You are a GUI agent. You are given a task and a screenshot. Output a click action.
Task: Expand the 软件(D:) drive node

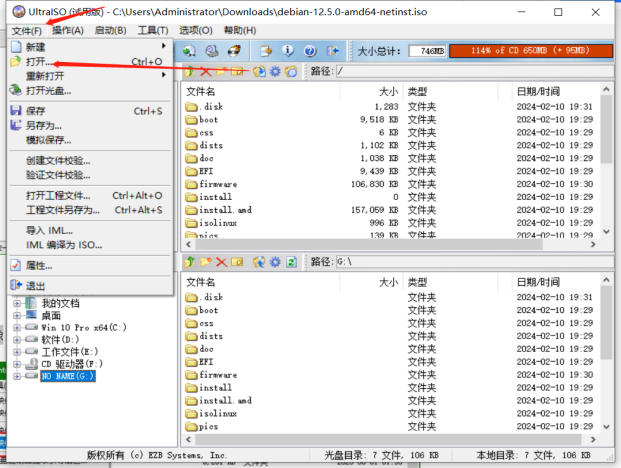(17, 340)
